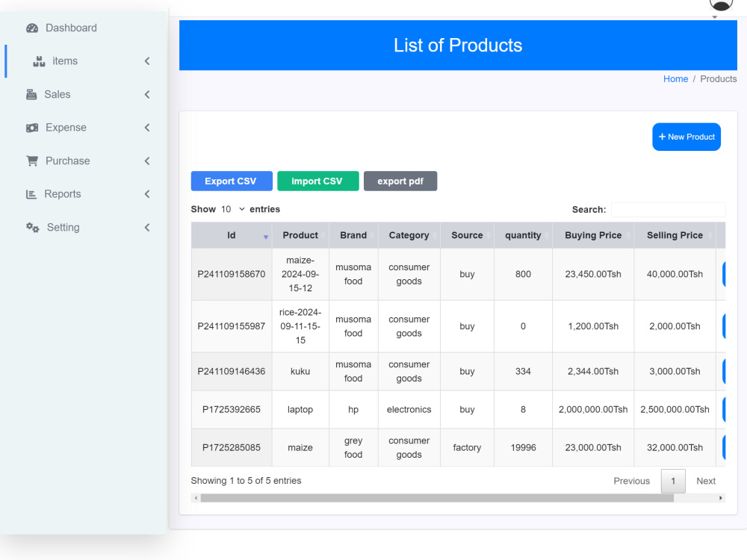Select product ID P241109158670

pos(232,274)
